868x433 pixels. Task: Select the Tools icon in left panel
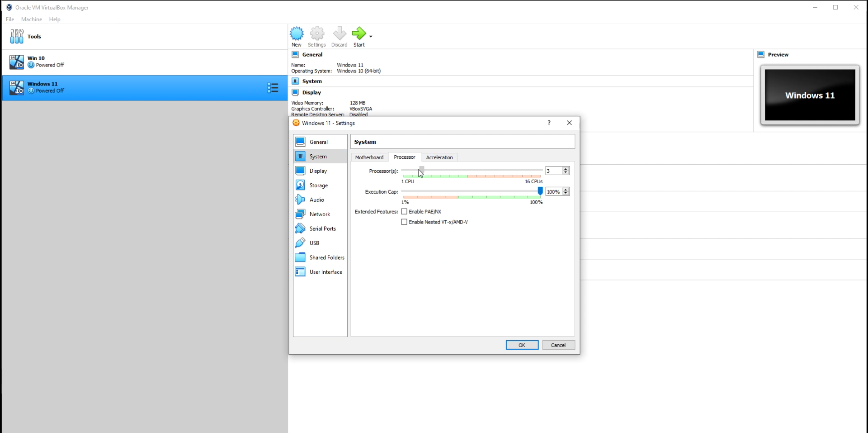(x=17, y=37)
